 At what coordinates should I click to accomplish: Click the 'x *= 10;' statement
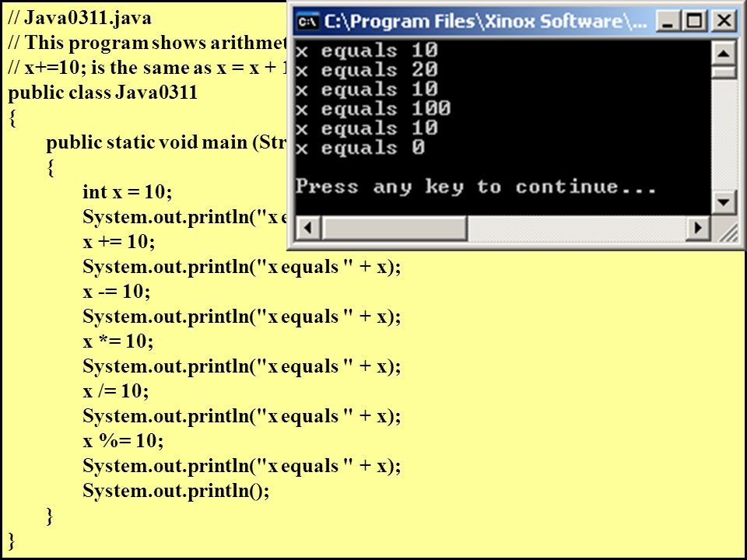tap(117, 341)
